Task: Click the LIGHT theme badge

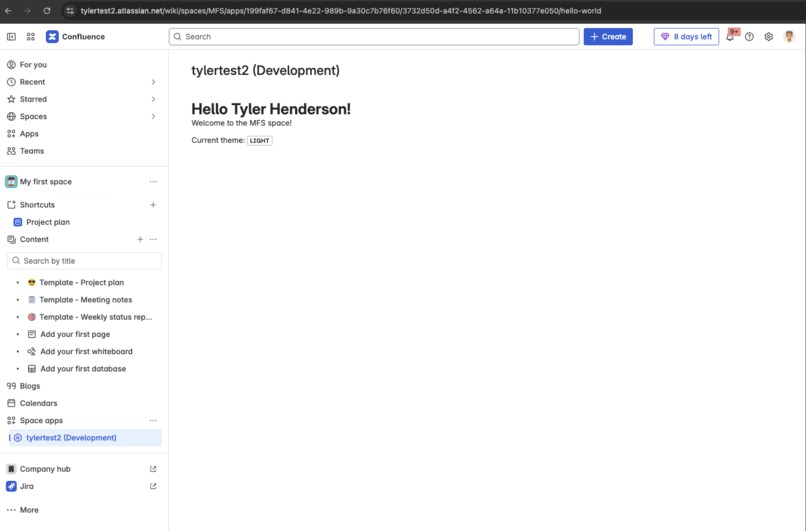Action: (x=260, y=140)
